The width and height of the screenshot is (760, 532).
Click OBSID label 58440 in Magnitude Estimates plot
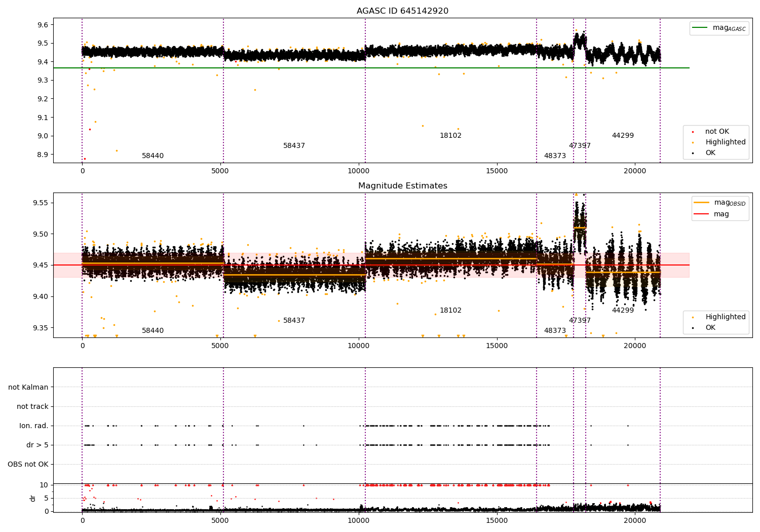153,331
